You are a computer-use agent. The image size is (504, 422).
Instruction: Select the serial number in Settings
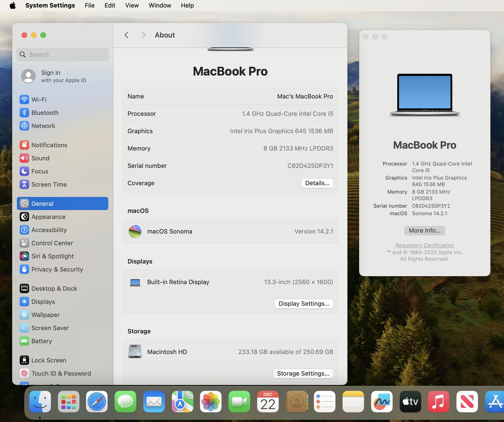point(310,166)
